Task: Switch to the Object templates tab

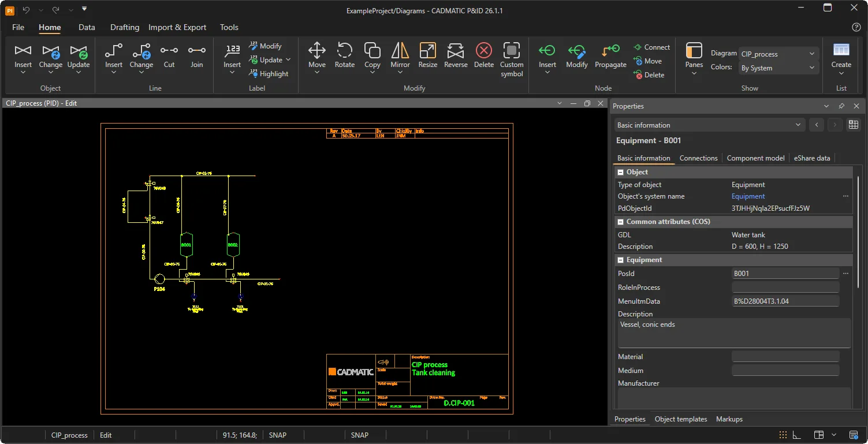Action: (681, 419)
